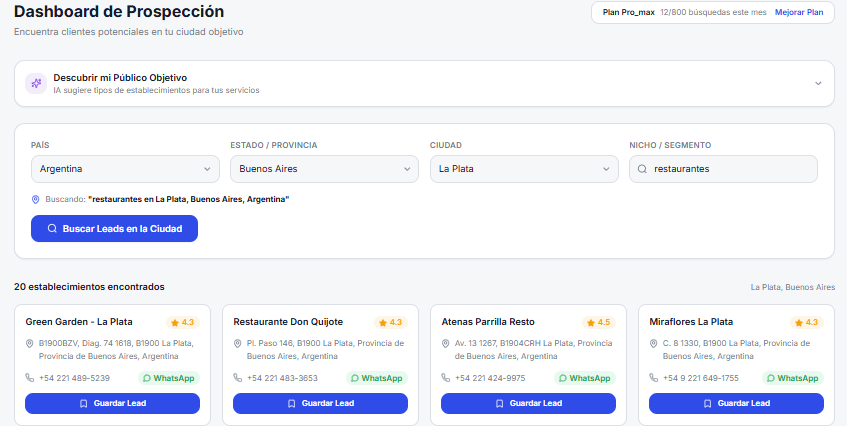Click the Miraflores La Plata card title
Screen dimensions: 847x426
pos(691,322)
